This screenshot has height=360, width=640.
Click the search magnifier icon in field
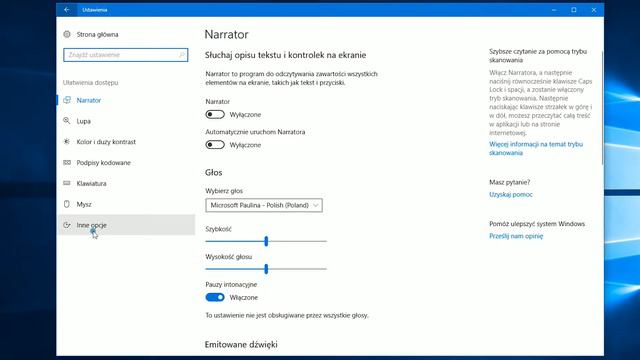182,55
